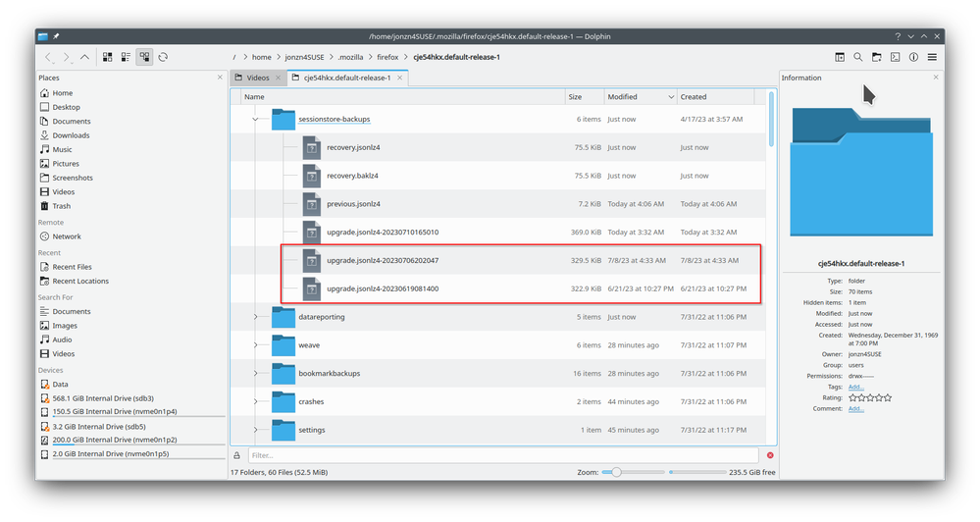Viewport: 980px width, 522px height.
Task: Expand the crashes folder
Action: pyautogui.click(x=255, y=401)
